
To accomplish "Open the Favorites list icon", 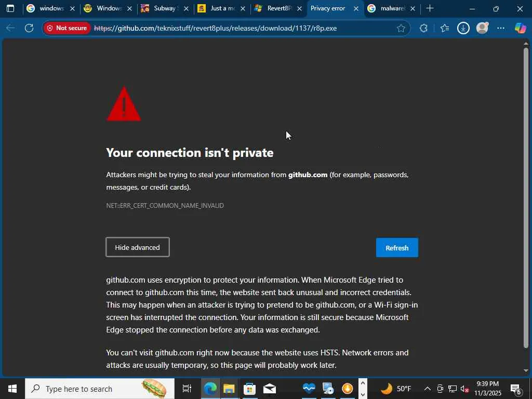I will (445, 28).
